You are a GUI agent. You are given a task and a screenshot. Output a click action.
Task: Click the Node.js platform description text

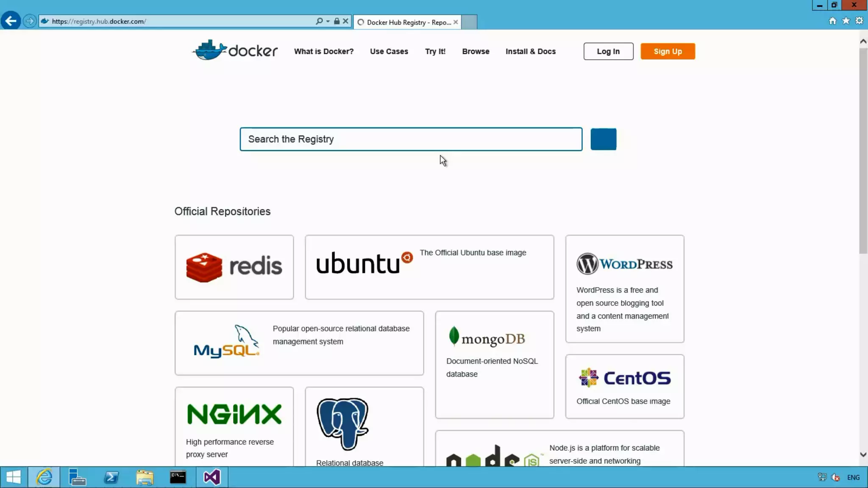(604, 454)
